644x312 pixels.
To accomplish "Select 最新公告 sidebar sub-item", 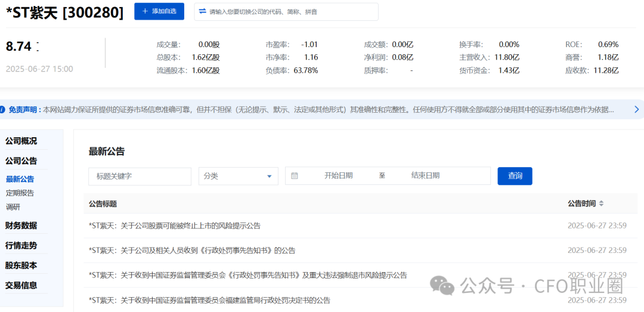I will click(x=20, y=179).
